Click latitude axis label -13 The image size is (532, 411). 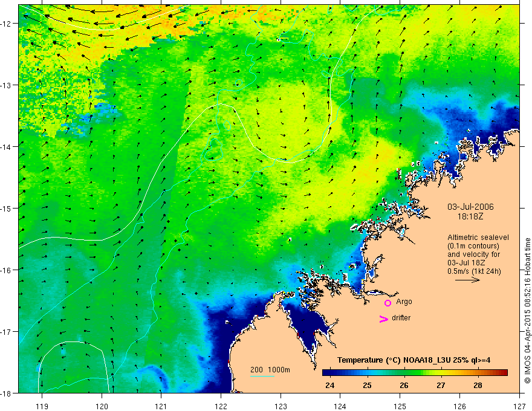point(7,85)
